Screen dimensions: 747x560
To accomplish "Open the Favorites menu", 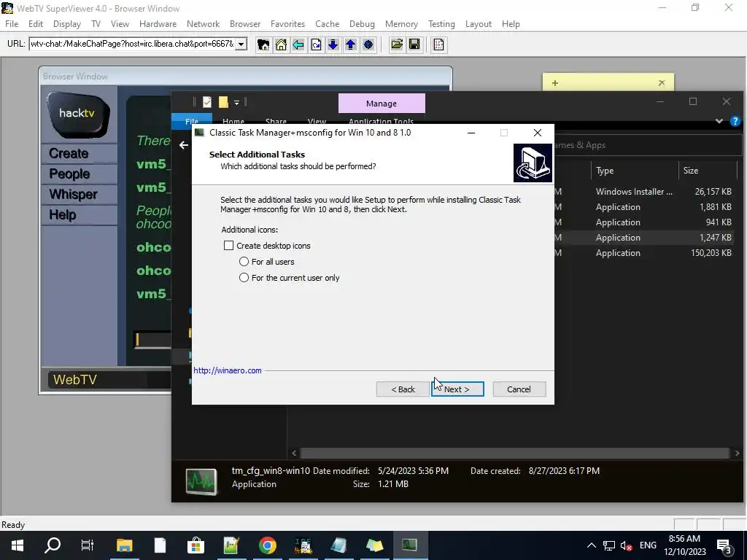I will [x=287, y=24].
